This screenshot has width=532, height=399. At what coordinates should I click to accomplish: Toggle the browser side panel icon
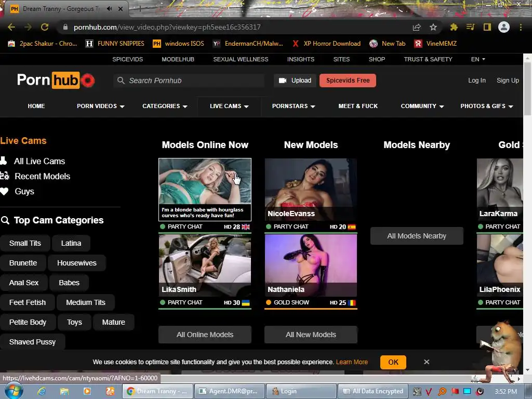(x=487, y=27)
